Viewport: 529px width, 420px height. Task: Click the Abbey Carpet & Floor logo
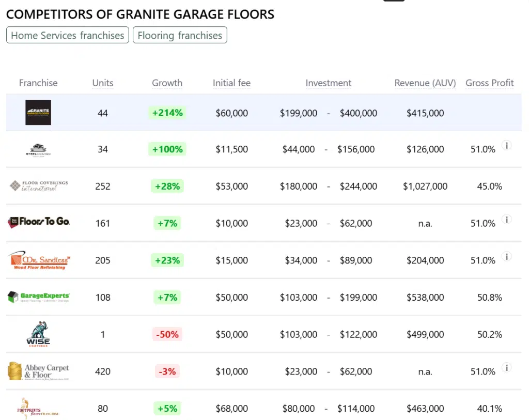tap(38, 371)
